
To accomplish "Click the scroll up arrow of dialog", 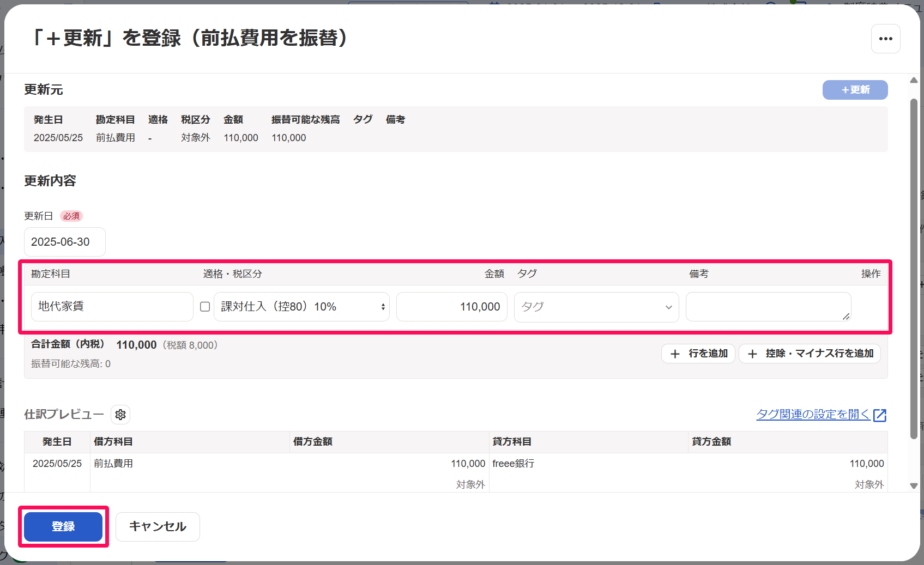I will tap(914, 81).
